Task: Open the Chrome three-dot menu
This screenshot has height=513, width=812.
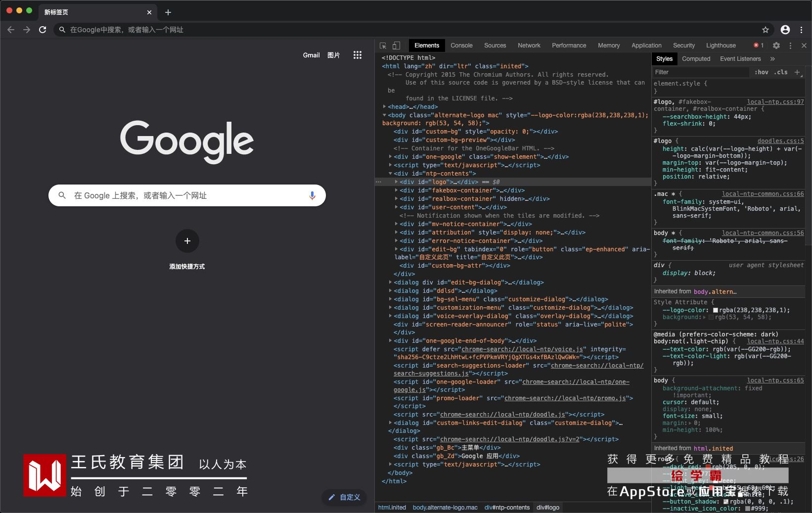Action: click(802, 30)
